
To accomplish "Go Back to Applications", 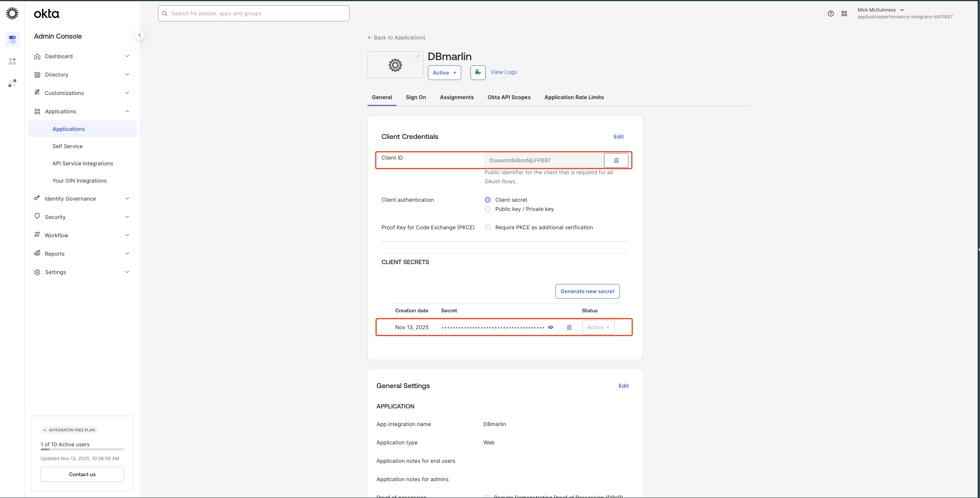I will pos(396,38).
